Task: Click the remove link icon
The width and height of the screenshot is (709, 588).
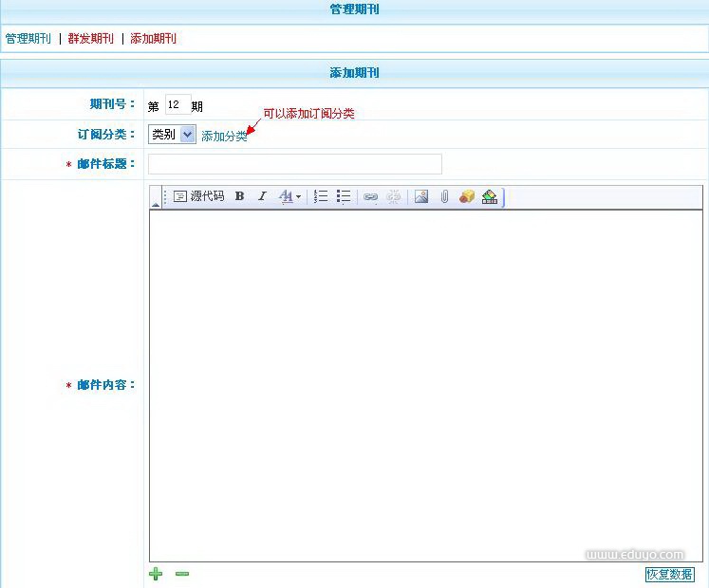Action: [x=394, y=196]
